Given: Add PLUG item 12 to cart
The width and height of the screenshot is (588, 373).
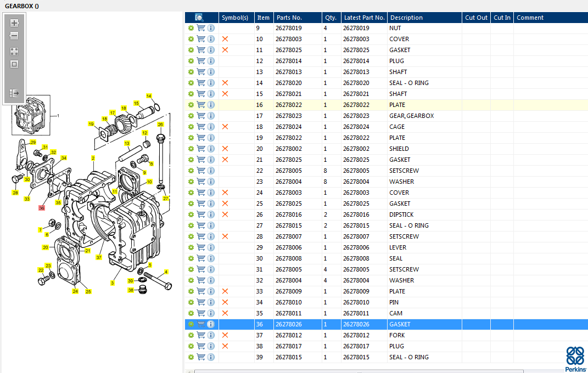Looking at the screenshot, I should 201,61.
